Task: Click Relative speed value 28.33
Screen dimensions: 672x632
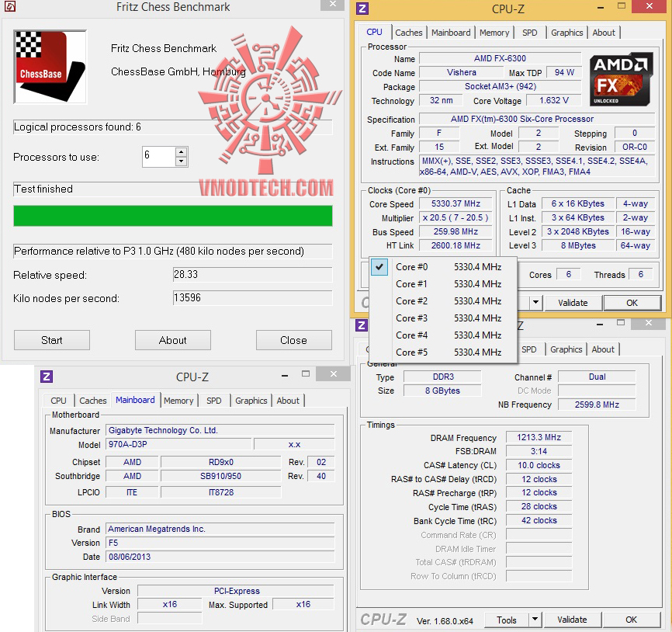Action: point(252,274)
